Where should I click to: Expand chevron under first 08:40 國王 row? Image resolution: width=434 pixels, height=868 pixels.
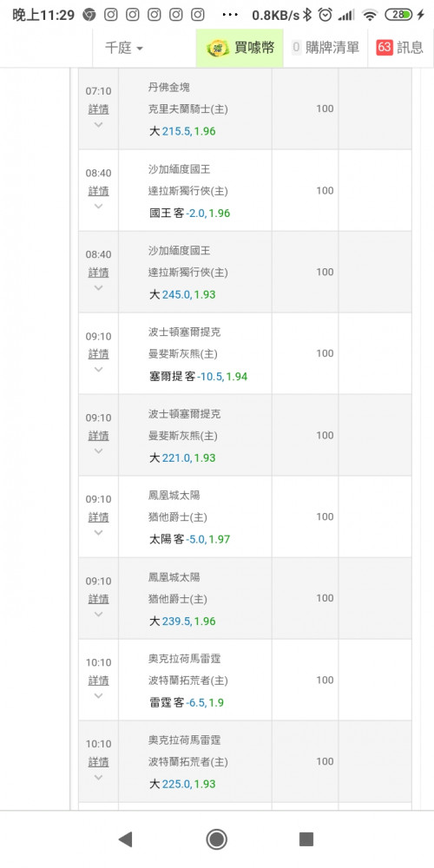click(99, 206)
